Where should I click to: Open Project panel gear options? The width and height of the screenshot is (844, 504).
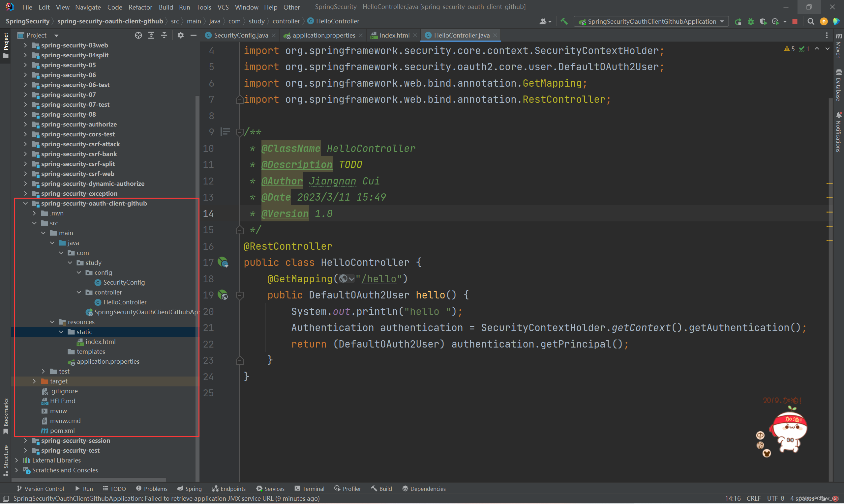180,35
